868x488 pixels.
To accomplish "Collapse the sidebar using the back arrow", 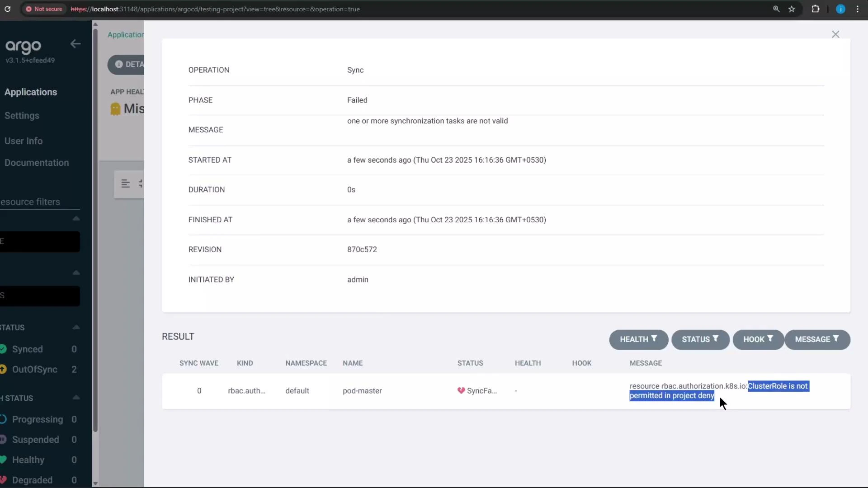I will point(75,44).
